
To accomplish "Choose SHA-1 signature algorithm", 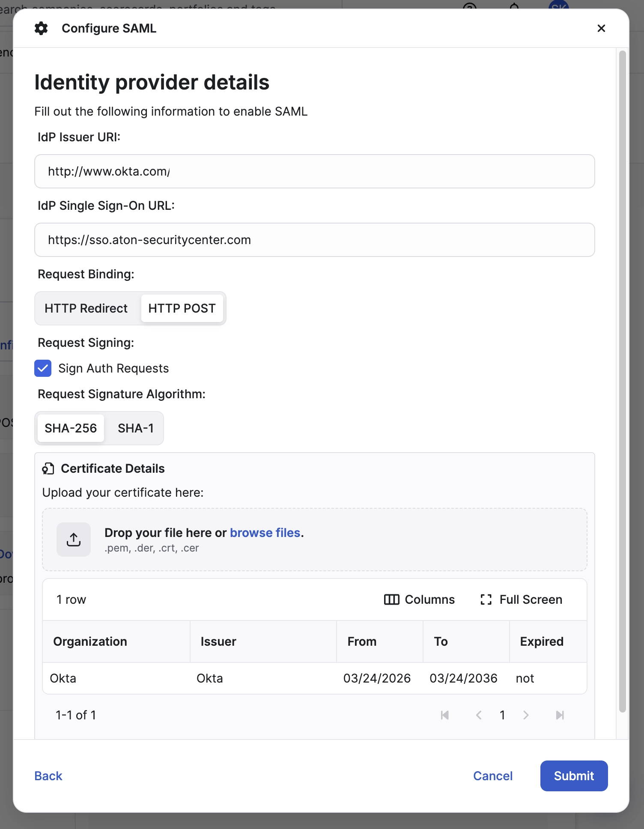I will (x=135, y=428).
